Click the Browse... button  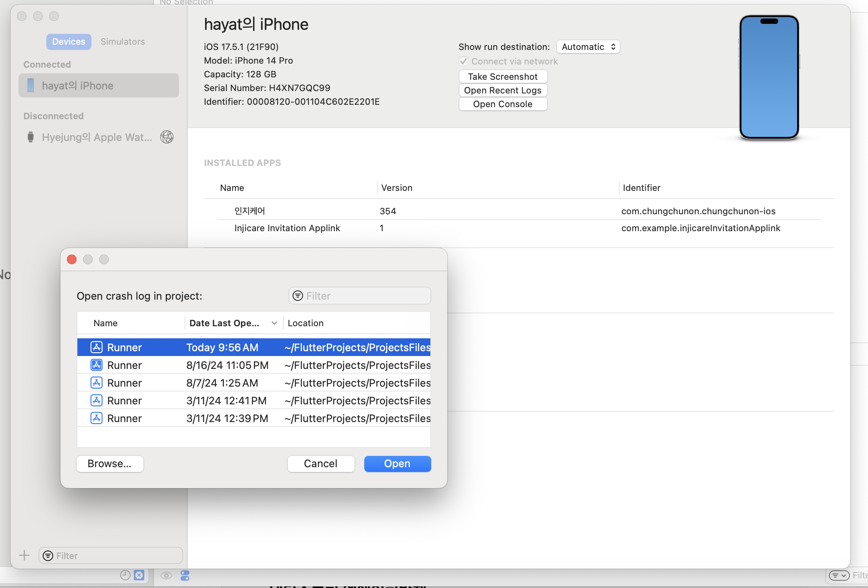click(x=110, y=464)
